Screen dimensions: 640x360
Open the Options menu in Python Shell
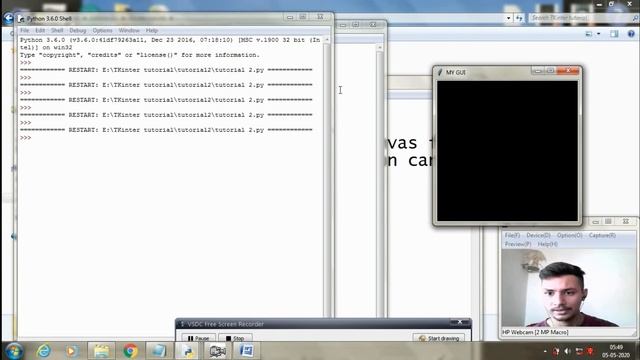[x=102, y=31]
